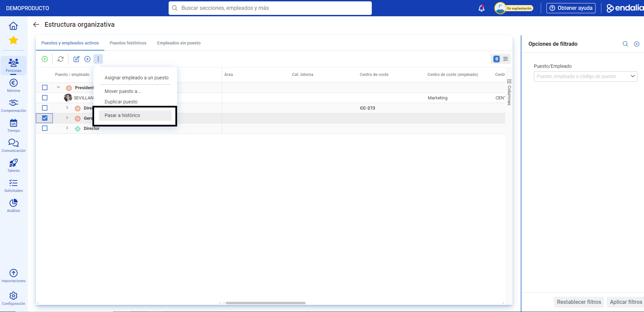Screen dimensions: 644x312
Task: Open the Puesto/Empleado filter dropdown
Action: pyautogui.click(x=585, y=76)
